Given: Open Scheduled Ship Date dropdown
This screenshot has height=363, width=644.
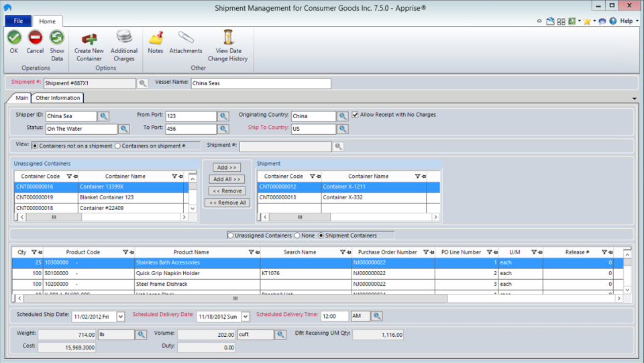Looking at the screenshot, I should click(x=120, y=317).
